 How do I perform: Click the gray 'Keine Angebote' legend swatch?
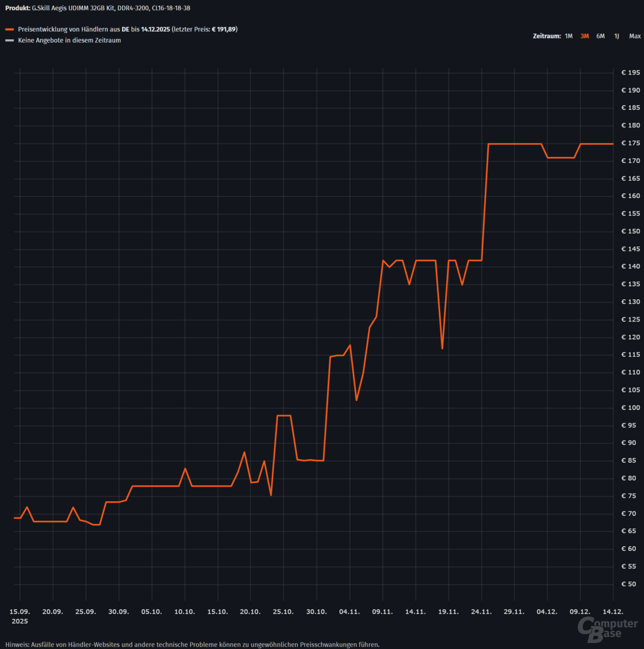[x=9, y=41]
